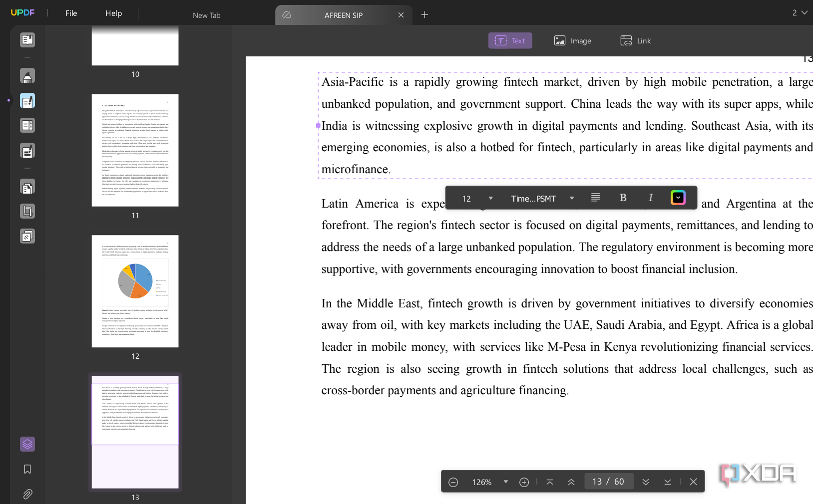813x504 pixels.
Task: Jump to first page arrow
Action: (x=550, y=482)
